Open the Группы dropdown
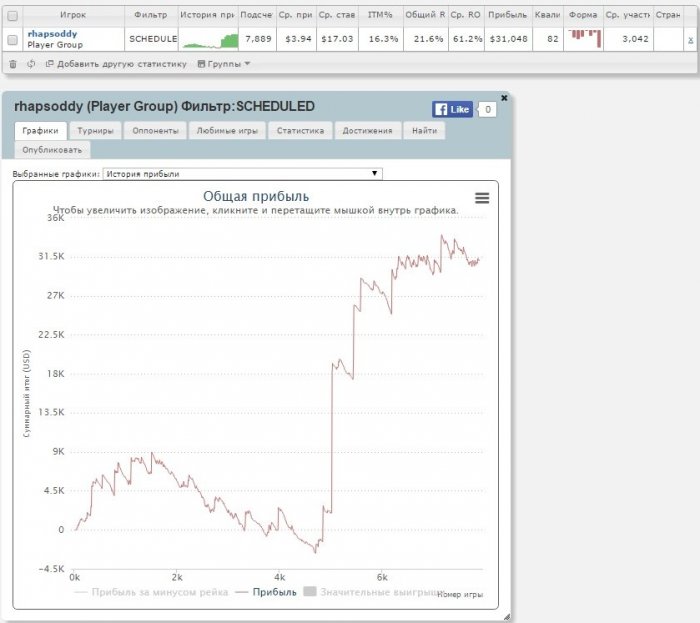The width and height of the screenshot is (700, 623). point(224,64)
